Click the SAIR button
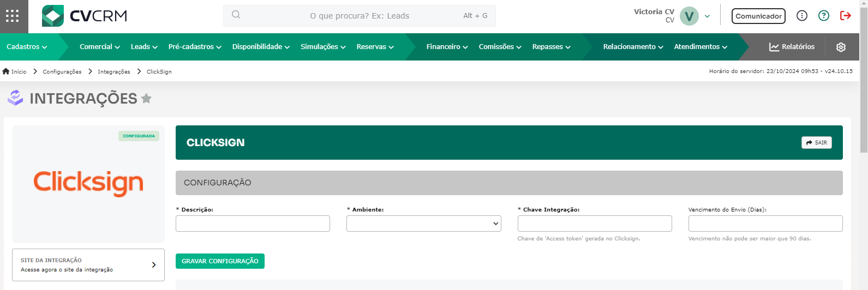This screenshot has height=290, width=868. pos(816,142)
